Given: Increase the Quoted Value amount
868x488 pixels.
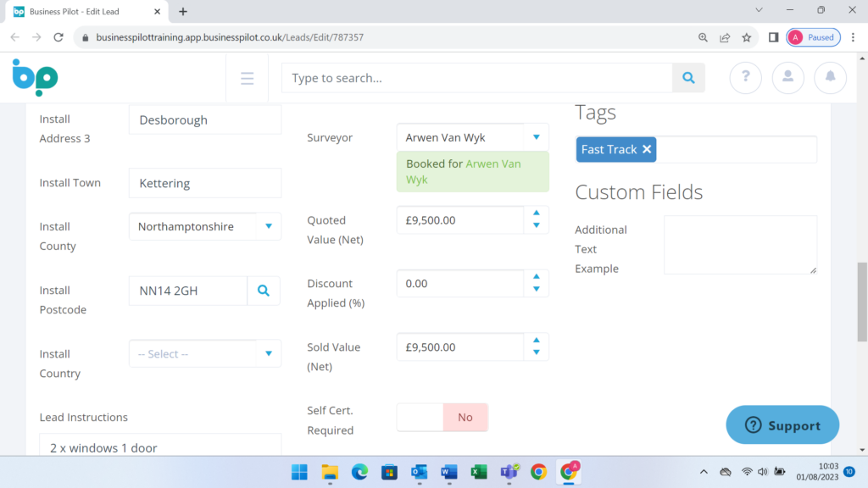Looking at the screenshot, I should click(x=536, y=213).
